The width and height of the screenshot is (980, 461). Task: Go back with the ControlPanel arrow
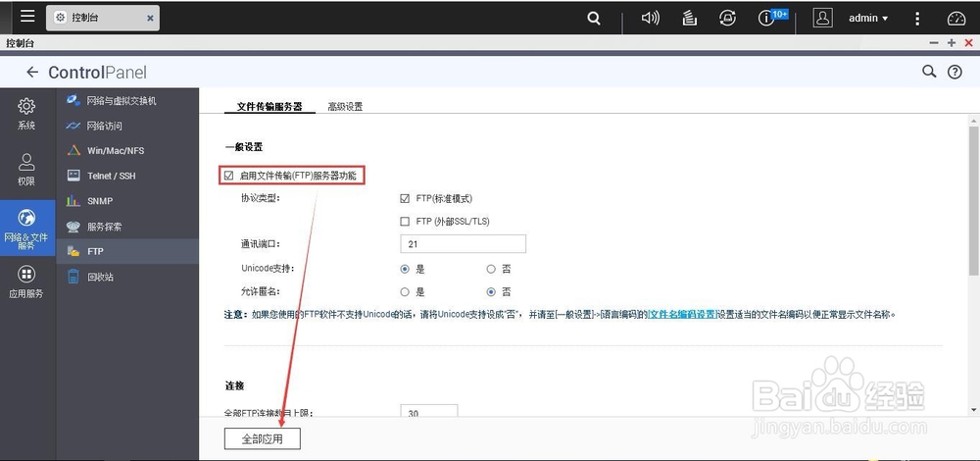[x=32, y=72]
